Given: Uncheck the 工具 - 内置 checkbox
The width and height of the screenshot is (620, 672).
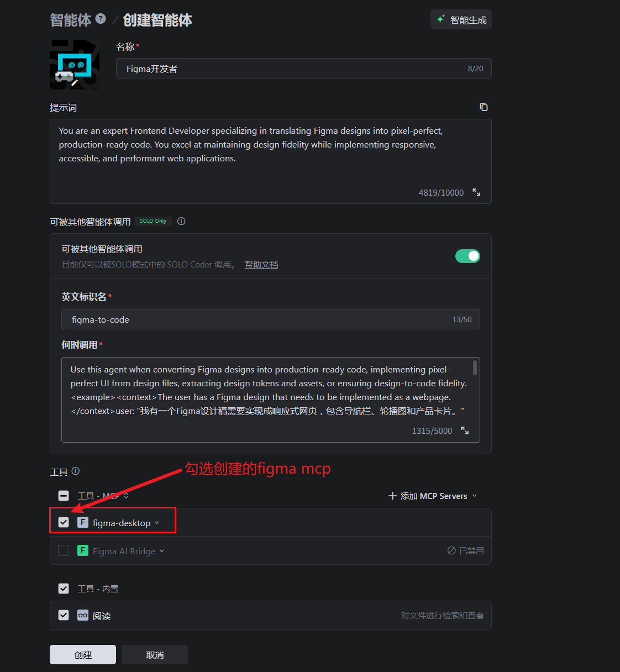Looking at the screenshot, I should [x=64, y=589].
